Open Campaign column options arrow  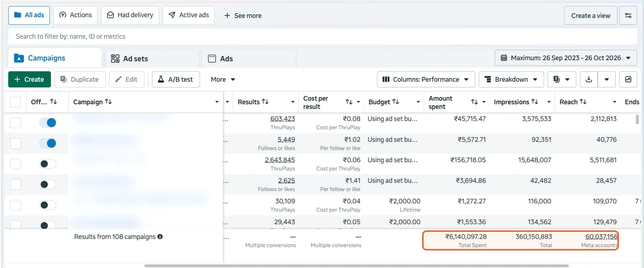217,102
